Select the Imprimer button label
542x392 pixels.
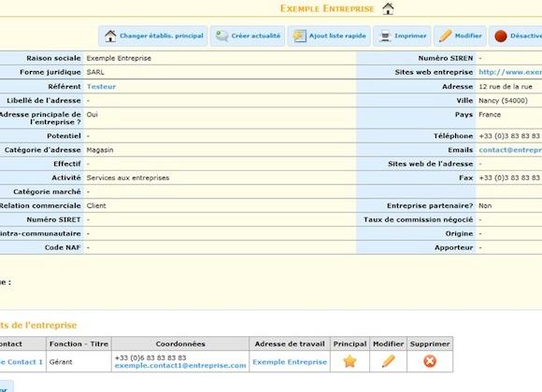point(410,35)
